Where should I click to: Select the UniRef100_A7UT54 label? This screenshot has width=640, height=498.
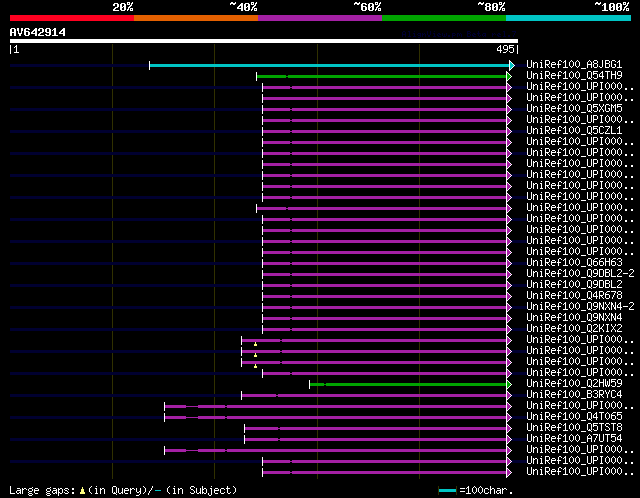[x=574, y=438]
